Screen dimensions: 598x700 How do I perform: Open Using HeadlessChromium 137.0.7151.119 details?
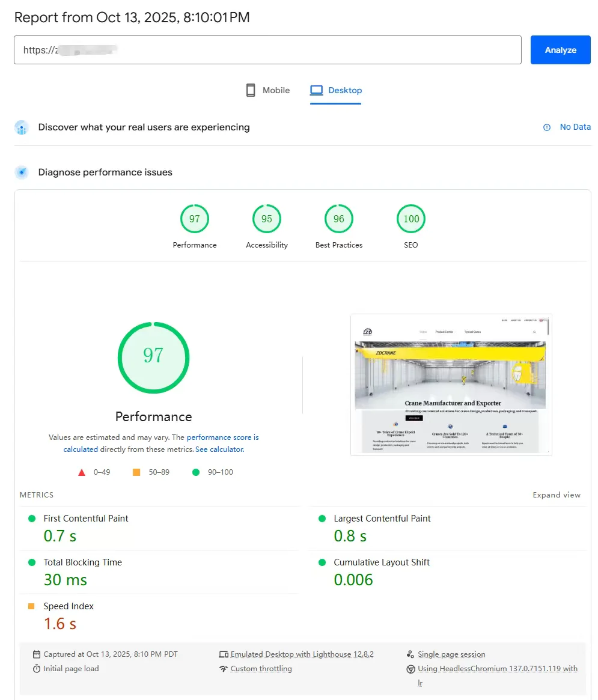point(498,668)
